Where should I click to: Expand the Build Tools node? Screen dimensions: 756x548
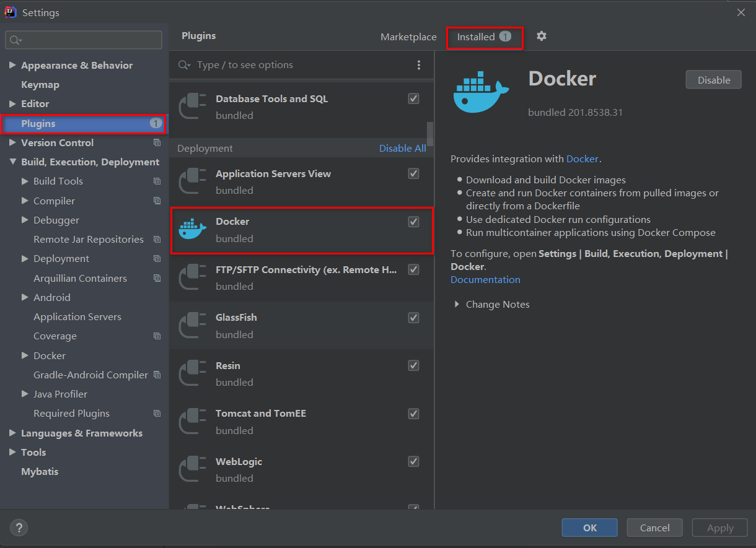(25, 181)
